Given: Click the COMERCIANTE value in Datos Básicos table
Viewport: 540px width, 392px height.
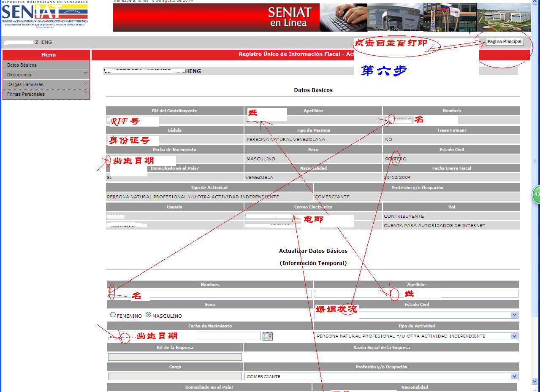Looking at the screenshot, I should tap(332, 197).
